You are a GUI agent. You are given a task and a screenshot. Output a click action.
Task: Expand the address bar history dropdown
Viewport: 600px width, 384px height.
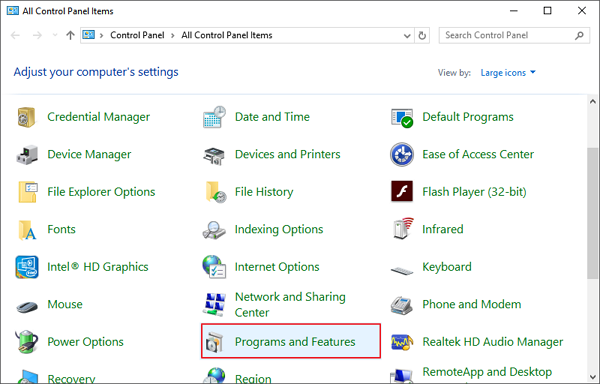(407, 36)
